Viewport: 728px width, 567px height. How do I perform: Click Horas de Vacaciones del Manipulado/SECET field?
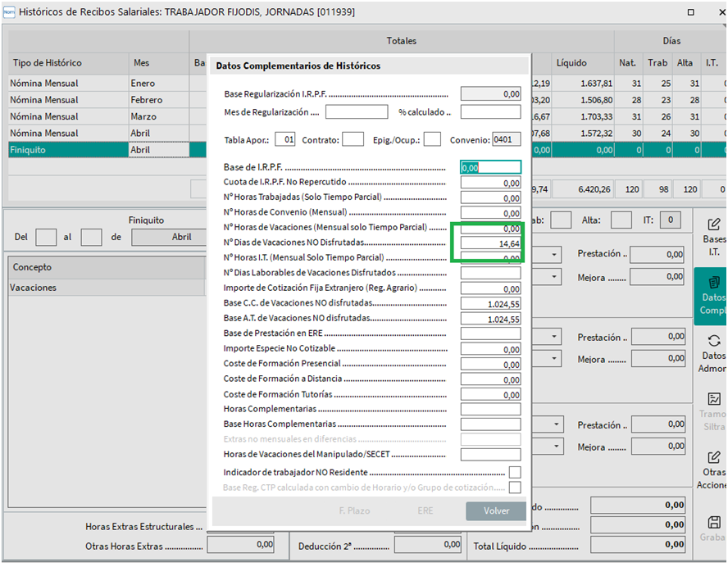(x=491, y=455)
